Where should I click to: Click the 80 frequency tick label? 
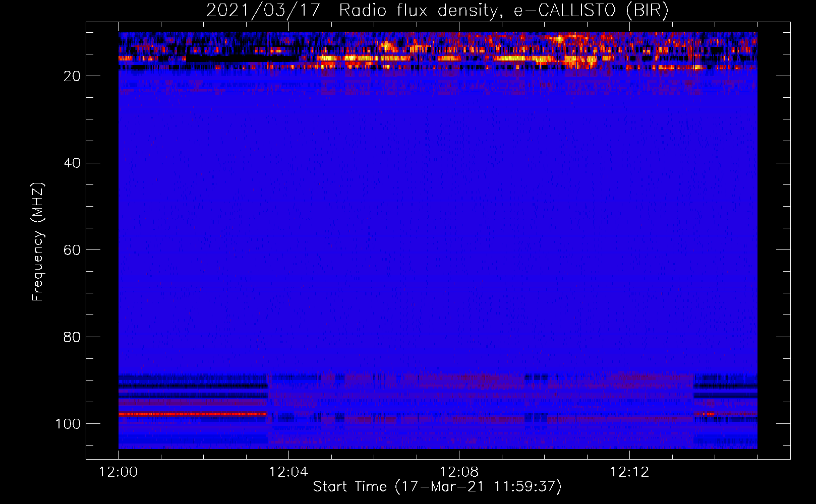[x=72, y=337]
